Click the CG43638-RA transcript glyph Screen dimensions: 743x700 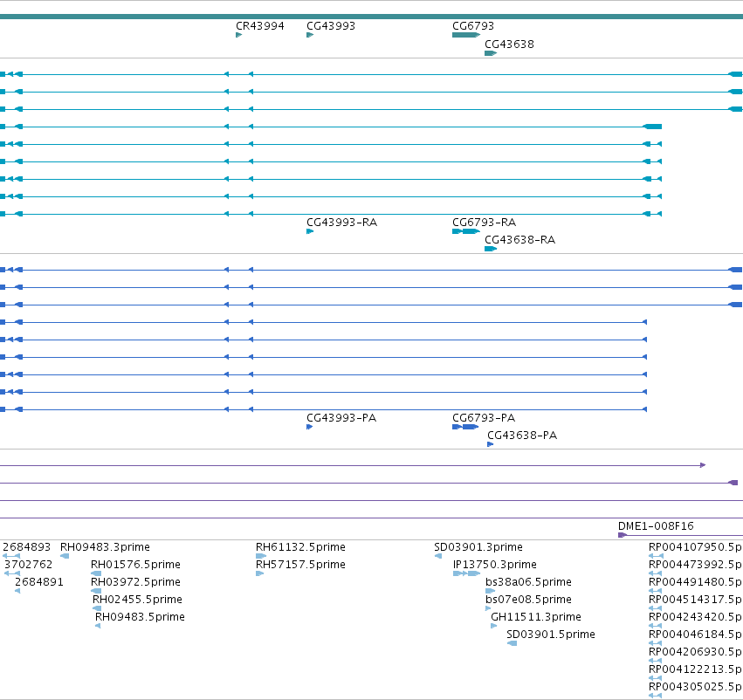(x=491, y=249)
